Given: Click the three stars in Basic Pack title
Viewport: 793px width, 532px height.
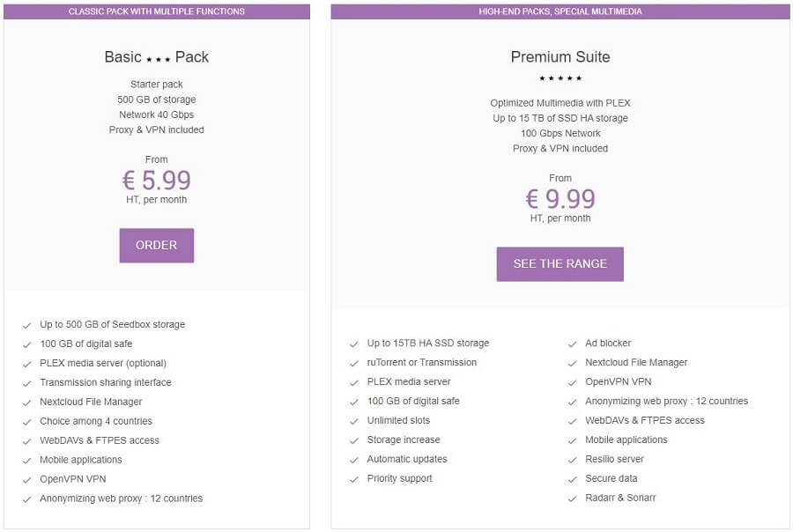Looking at the screenshot, I should (159, 59).
